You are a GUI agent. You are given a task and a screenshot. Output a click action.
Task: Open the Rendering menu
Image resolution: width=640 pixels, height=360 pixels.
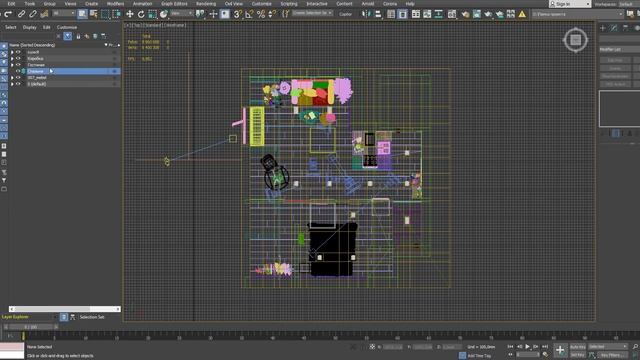point(206,4)
